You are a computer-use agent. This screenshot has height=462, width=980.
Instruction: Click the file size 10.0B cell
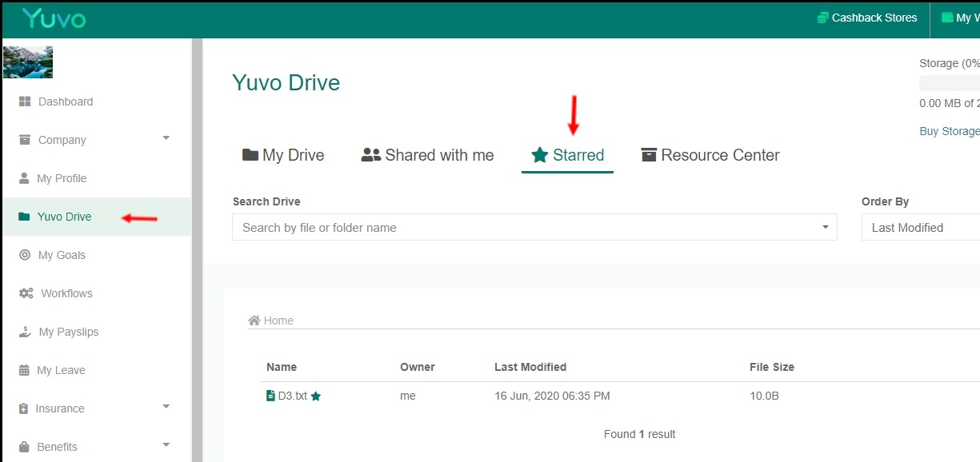pyautogui.click(x=765, y=396)
